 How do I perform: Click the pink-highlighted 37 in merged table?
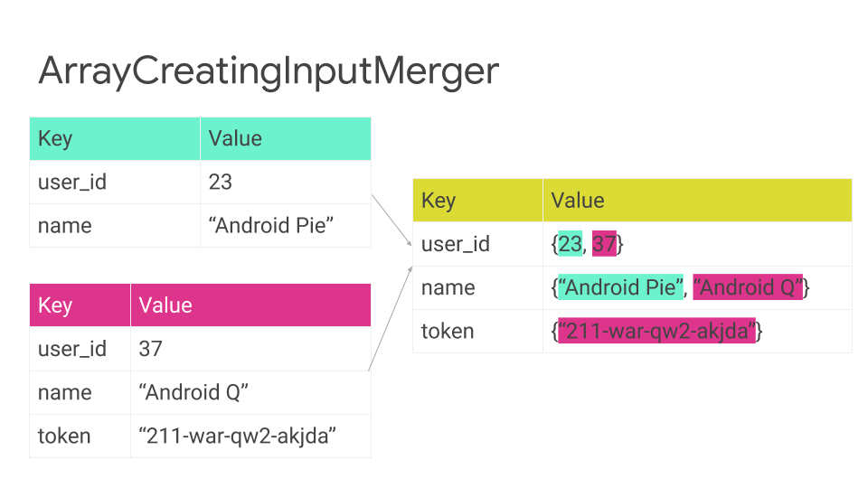tap(604, 244)
